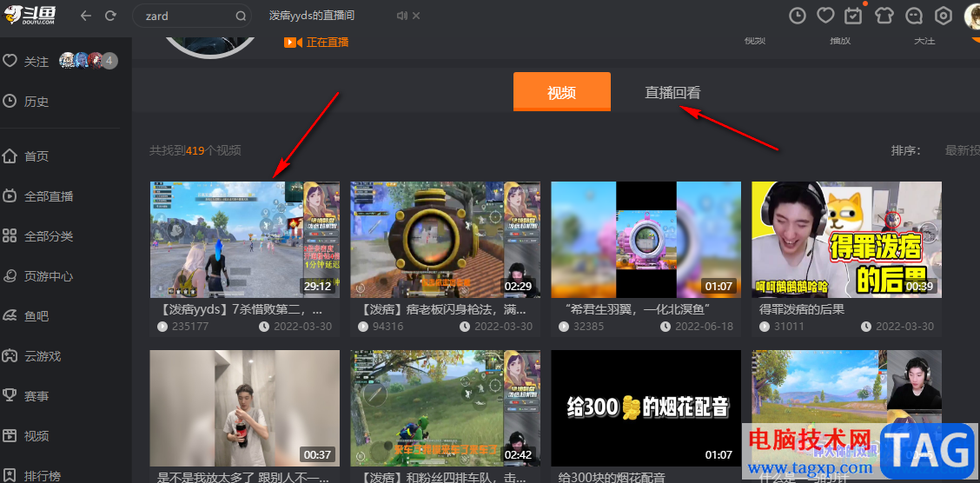
Task: Play the 得罪泼痞的后果 thumbnail
Action: (x=846, y=239)
